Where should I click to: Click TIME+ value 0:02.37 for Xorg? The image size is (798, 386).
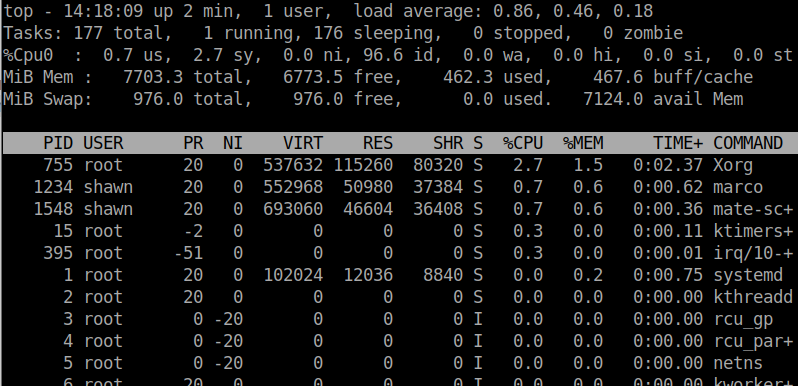coord(668,165)
